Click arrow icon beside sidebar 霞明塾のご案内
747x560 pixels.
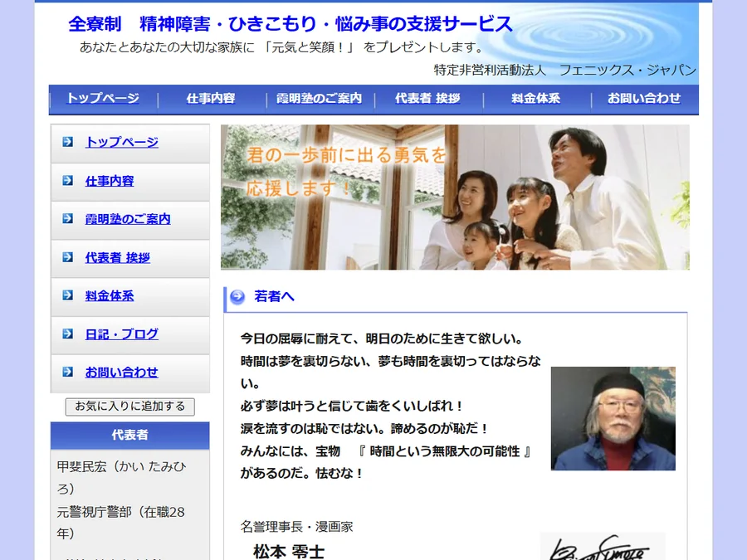coord(68,218)
